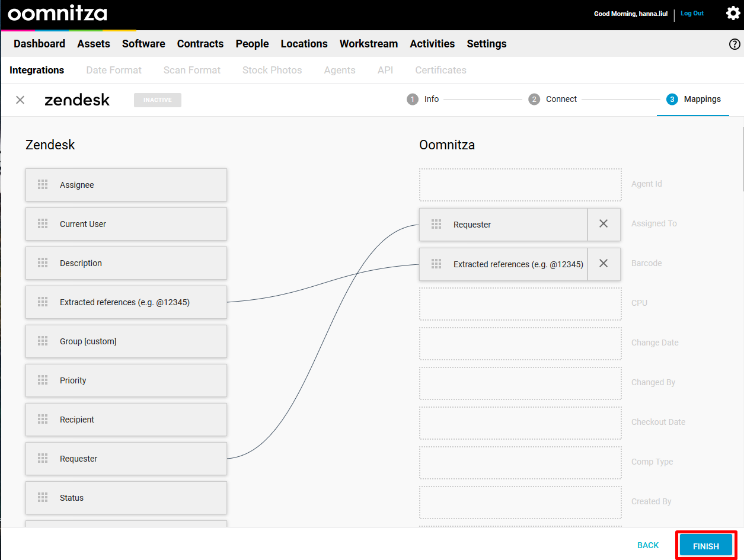Open the Workstream menu
Viewport: 744px width, 560px height.
(x=368, y=44)
